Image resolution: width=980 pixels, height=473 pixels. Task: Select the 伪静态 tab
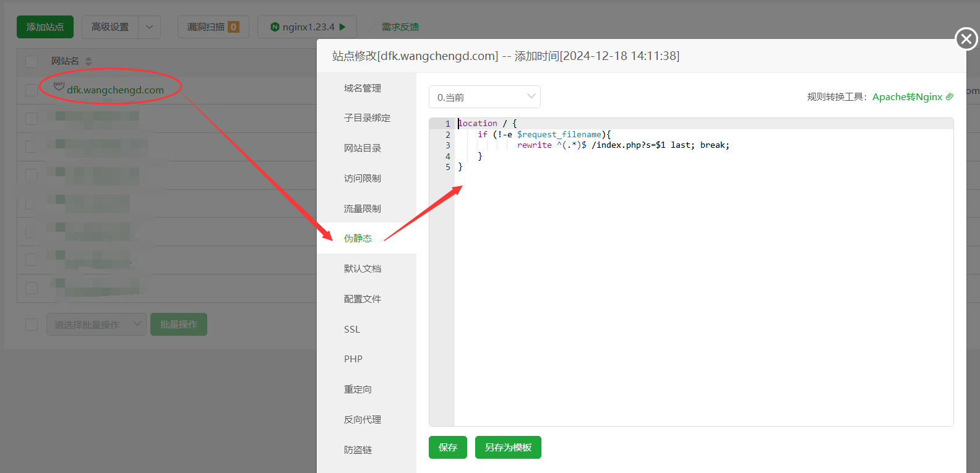pyautogui.click(x=367, y=238)
